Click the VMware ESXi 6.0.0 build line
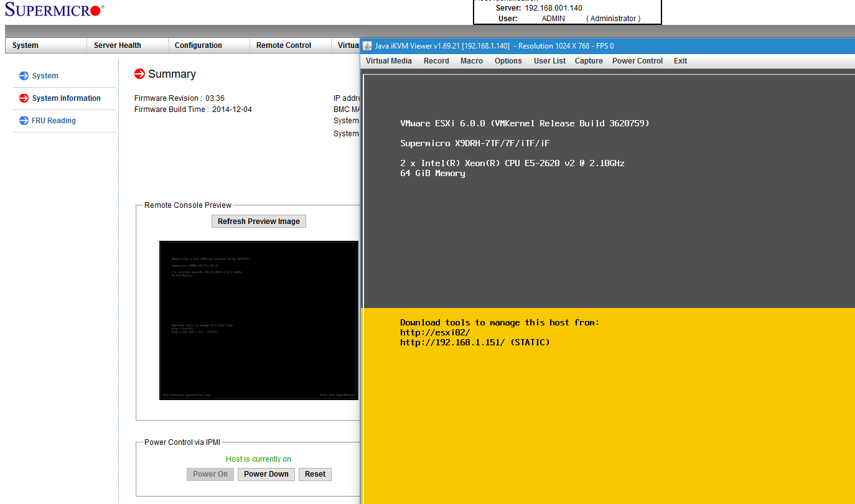The image size is (855, 504). tap(525, 124)
